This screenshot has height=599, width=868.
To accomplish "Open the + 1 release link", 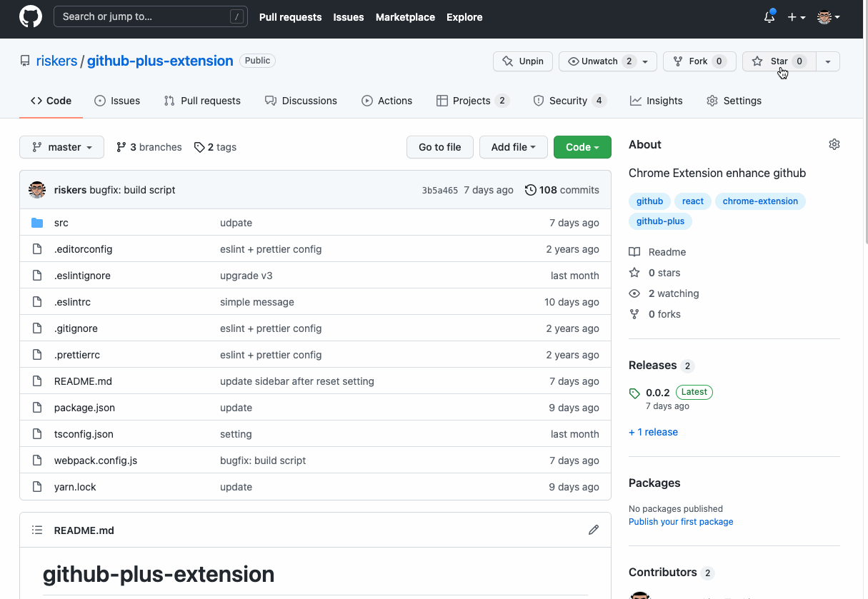I will pyautogui.click(x=653, y=432).
